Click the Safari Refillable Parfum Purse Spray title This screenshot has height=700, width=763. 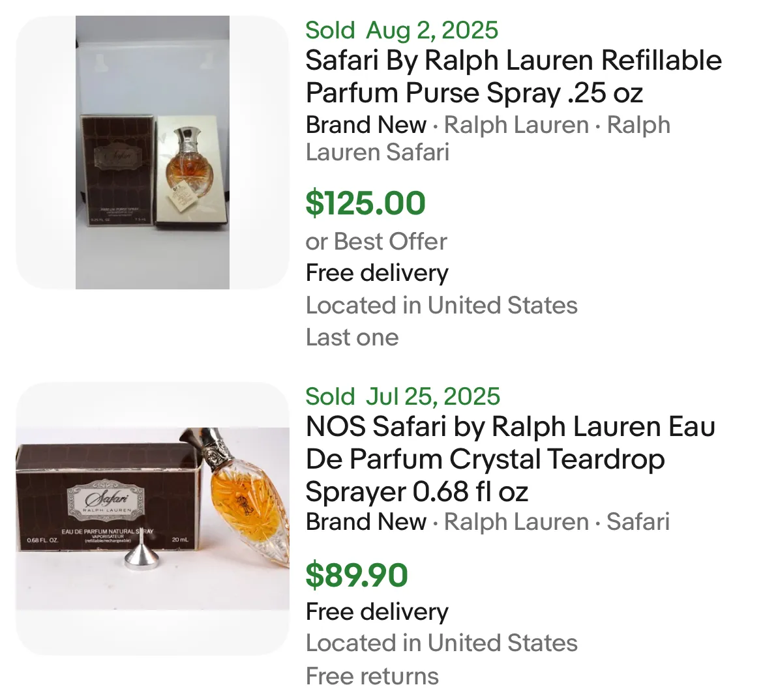coord(513,76)
